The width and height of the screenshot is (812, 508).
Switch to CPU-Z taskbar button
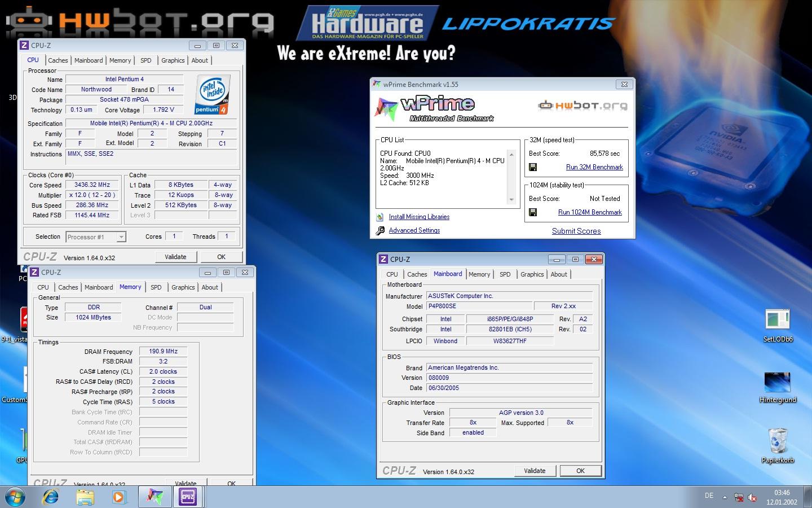point(188,497)
